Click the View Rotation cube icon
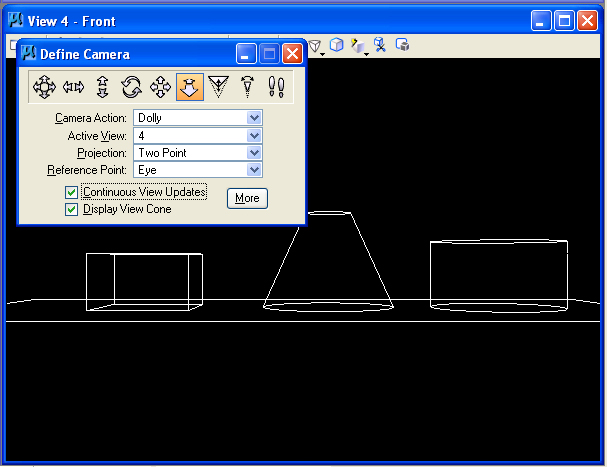The width and height of the screenshot is (607, 467). coord(336,45)
